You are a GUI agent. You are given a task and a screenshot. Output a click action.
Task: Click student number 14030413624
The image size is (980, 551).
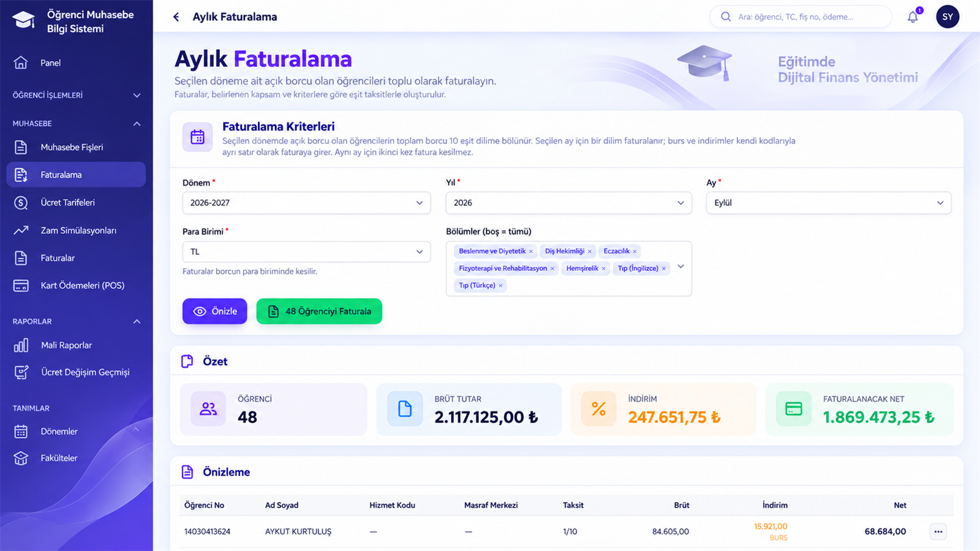(207, 531)
